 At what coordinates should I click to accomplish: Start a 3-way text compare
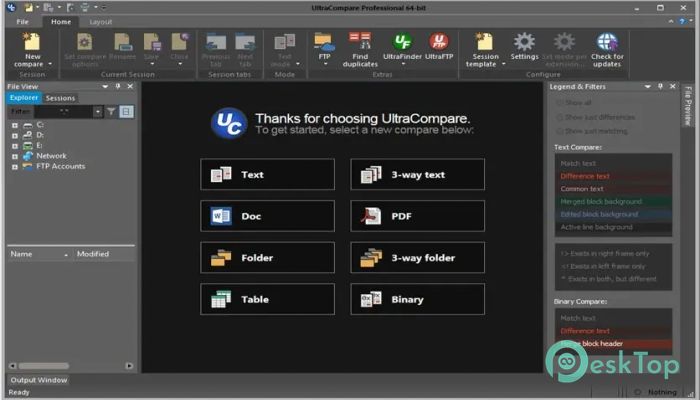pos(417,175)
